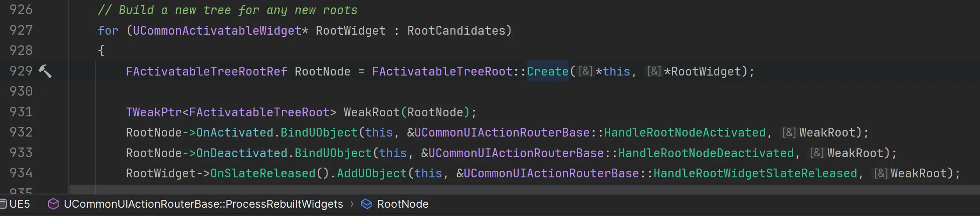
Task: Click the [&] inlay hint before *this
Action: tap(585, 71)
